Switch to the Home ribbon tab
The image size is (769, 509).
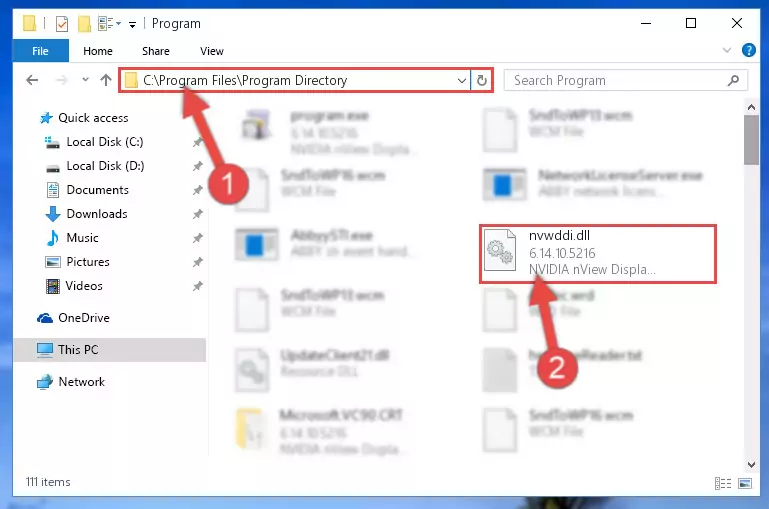[x=98, y=51]
